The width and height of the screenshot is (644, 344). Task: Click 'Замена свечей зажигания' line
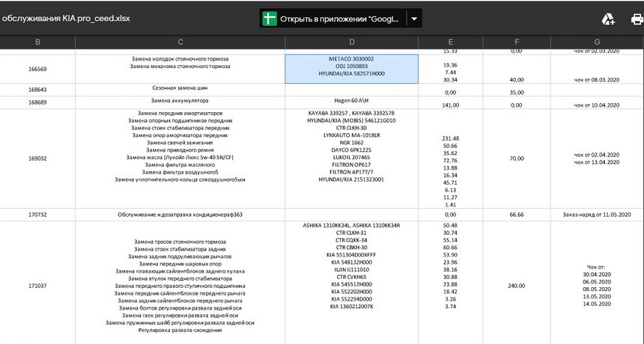point(180,143)
